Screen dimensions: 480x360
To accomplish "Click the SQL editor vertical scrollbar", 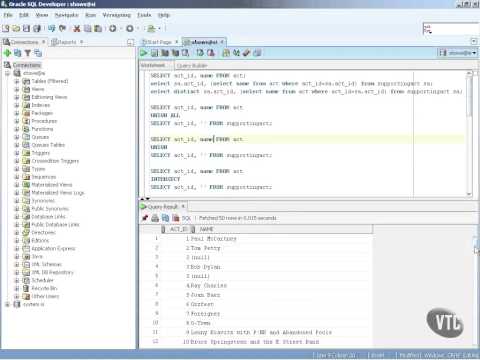I will point(469,133).
